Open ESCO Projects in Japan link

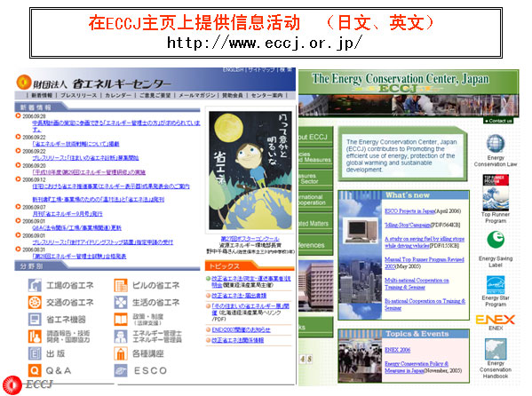(409, 211)
